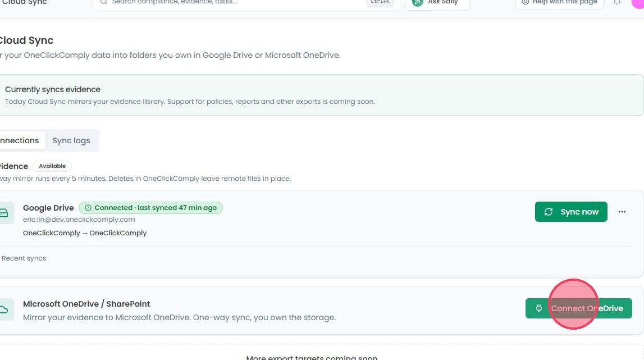The width and height of the screenshot is (644, 360).
Task: Click the Recent syncs label
Action: 24,258
